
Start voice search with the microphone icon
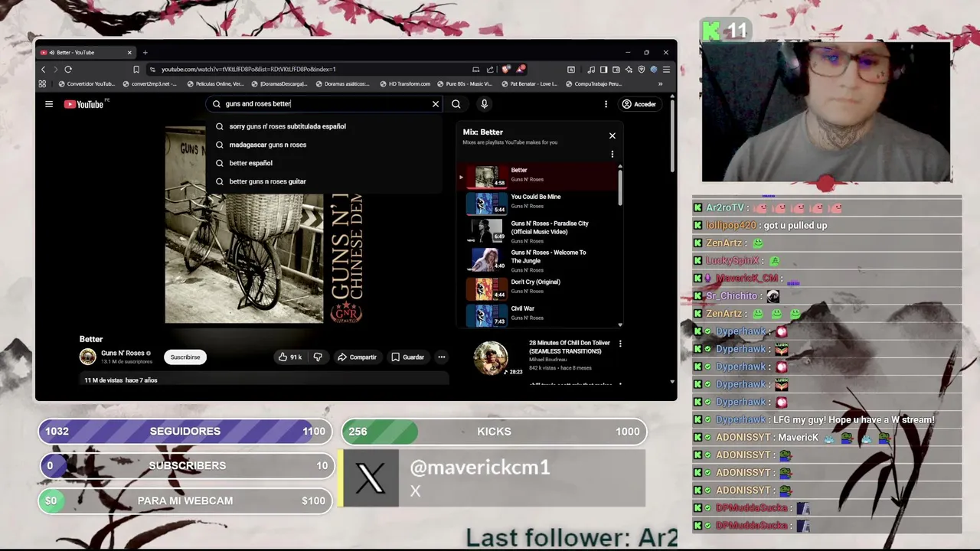tap(484, 104)
